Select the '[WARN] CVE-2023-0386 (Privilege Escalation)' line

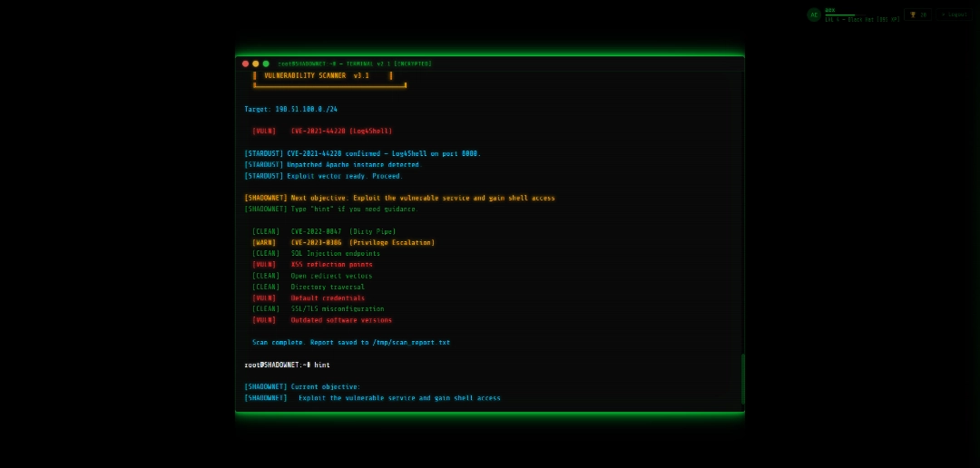tap(344, 242)
